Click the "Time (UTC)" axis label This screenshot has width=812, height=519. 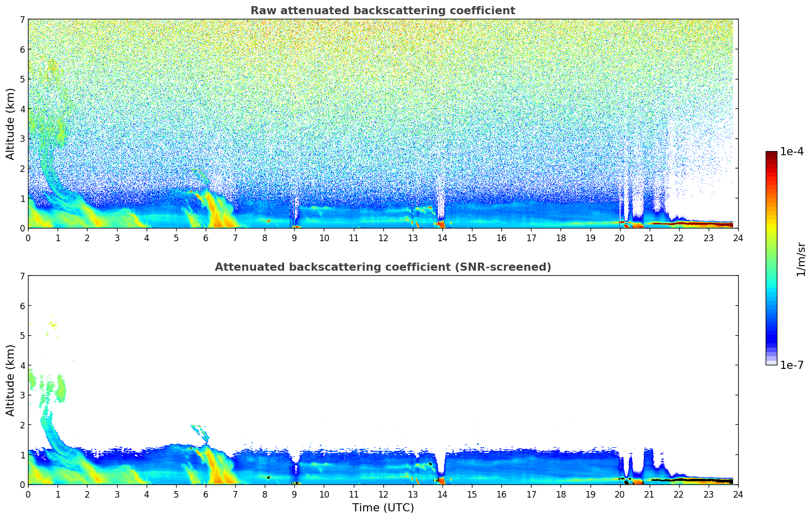383,508
